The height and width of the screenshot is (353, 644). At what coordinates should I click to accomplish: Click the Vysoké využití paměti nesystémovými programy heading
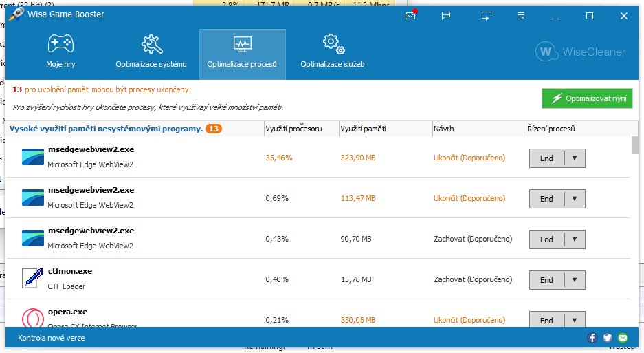tap(106, 129)
